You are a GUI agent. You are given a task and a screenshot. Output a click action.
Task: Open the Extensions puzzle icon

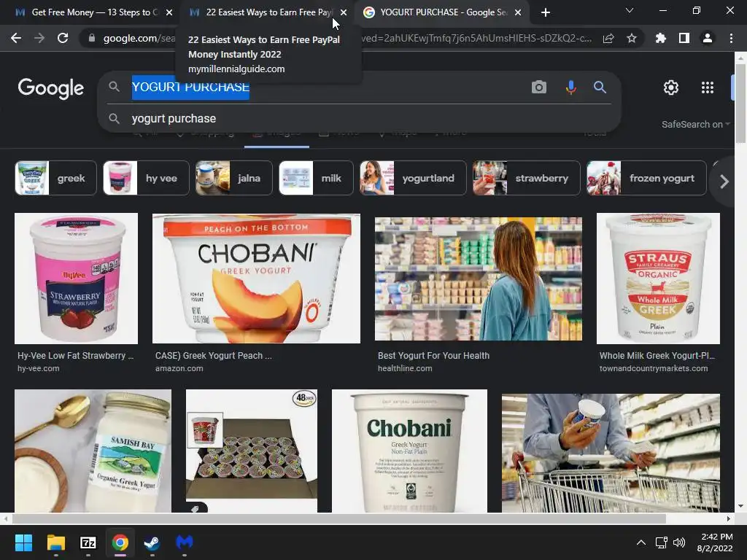click(661, 38)
